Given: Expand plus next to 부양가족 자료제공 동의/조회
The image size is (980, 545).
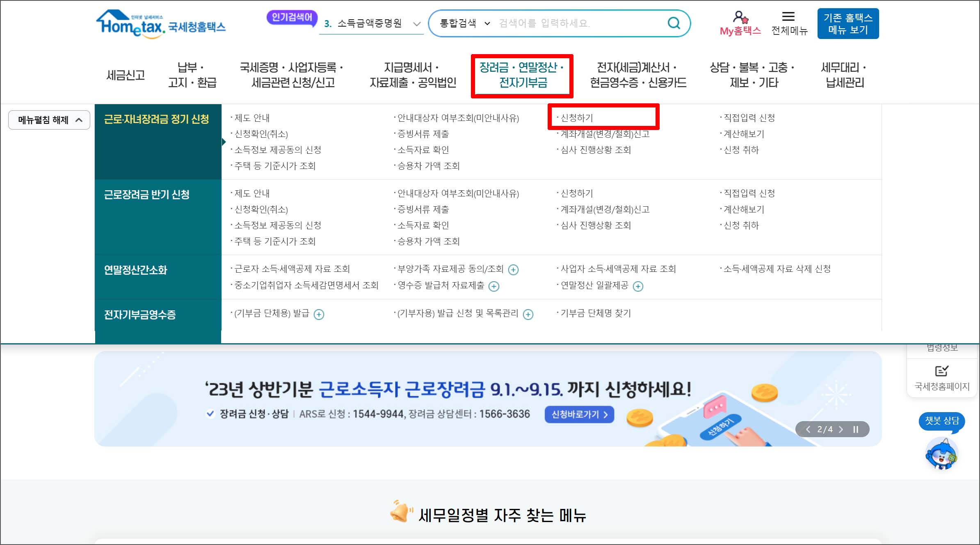Looking at the screenshot, I should pos(513,270).
